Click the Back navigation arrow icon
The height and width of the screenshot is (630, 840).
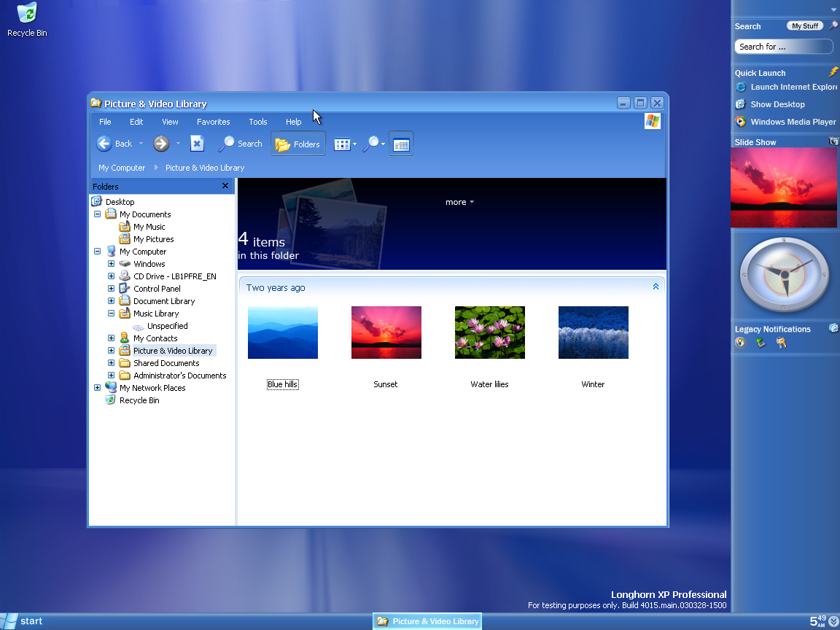coord(104,144)
